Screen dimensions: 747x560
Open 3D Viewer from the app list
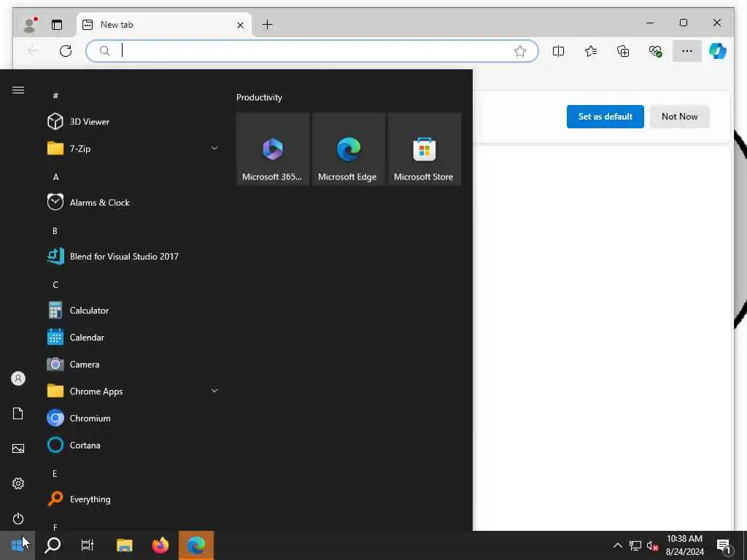click(133, 122)
